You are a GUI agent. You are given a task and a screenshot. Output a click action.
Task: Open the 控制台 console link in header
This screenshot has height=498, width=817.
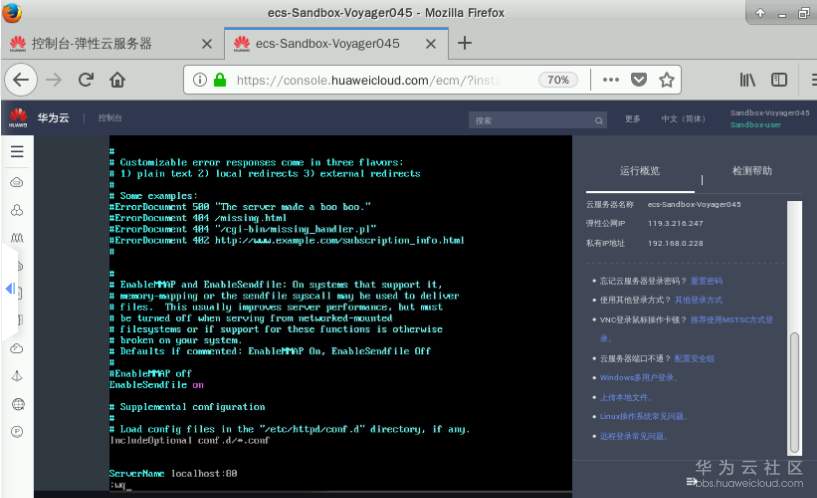(x=110, y=118)
